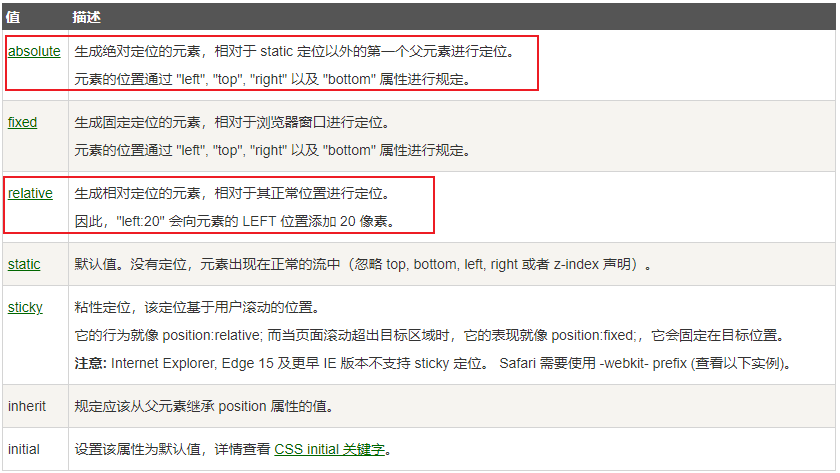Open the relative value link
The width and height of the screenshot is (840, 473).
point(30,193)
